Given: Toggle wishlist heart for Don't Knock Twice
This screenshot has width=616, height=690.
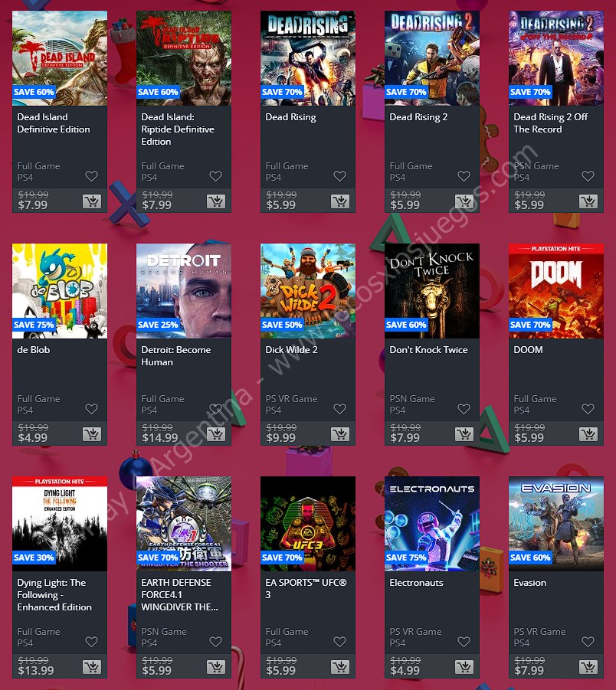Looking at the screenshot, I should (x=464, y=409).
